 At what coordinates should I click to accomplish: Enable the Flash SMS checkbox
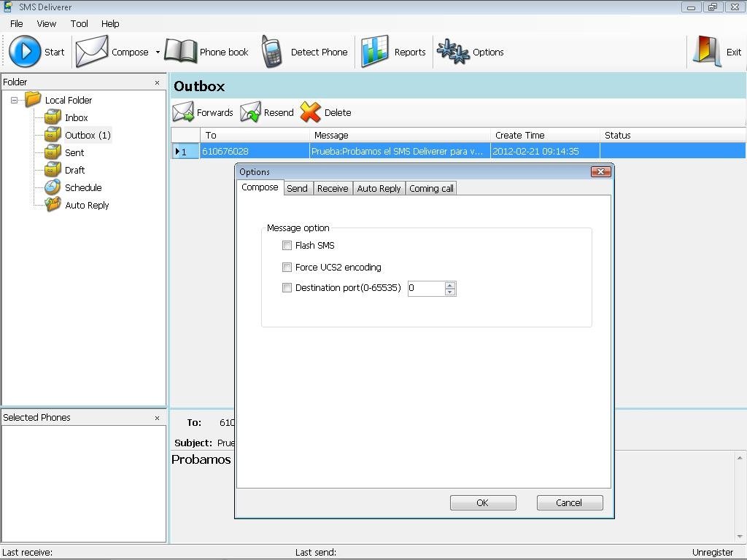(x=287, y=245)
